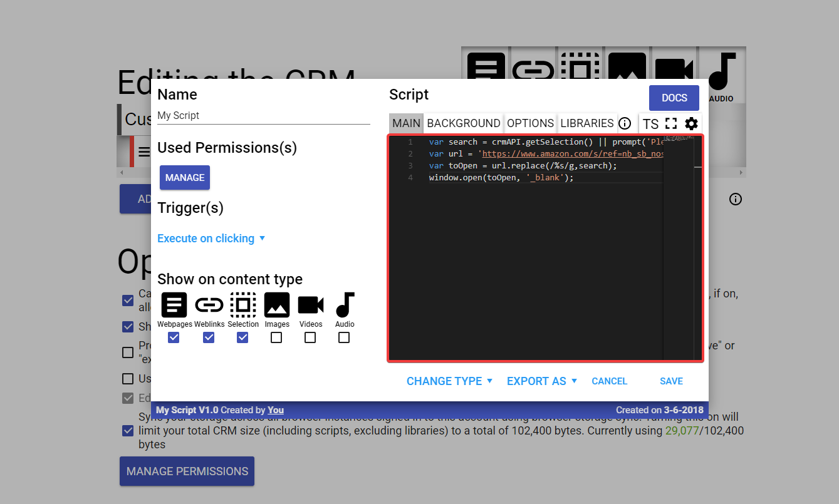Screen dimensions: 839x504
Task: Click the My Script name field
Action: [x=263, y=116]
